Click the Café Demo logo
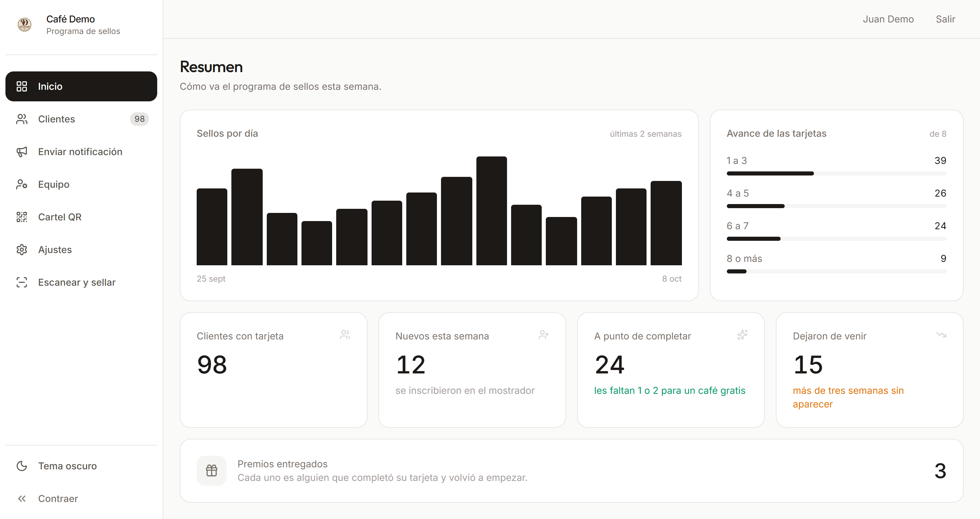The height and width of the screenshot is (519, 980). coord(24,25)
